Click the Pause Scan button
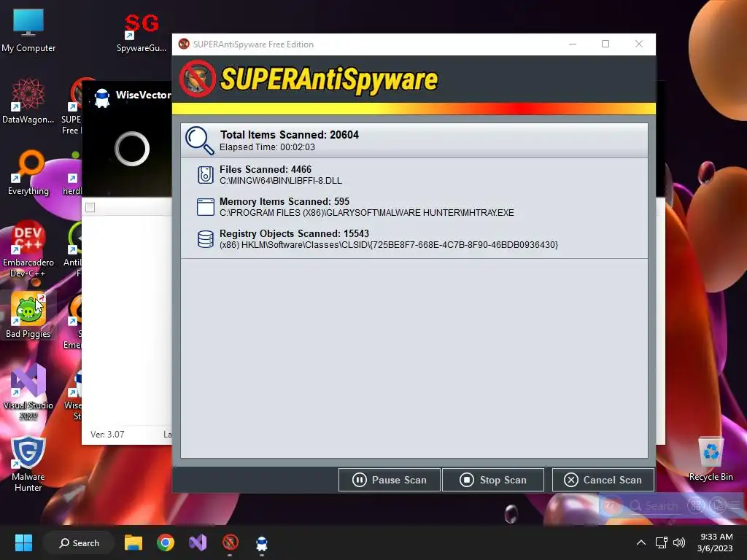This screenshot has width=747, height=560. click(390, 480)
